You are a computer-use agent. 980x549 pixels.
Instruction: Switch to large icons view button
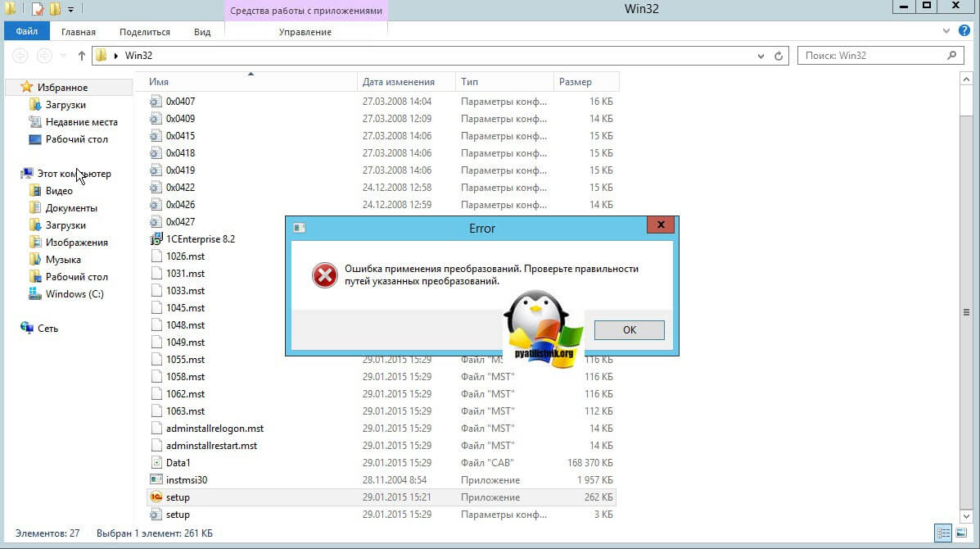[960, 533]
